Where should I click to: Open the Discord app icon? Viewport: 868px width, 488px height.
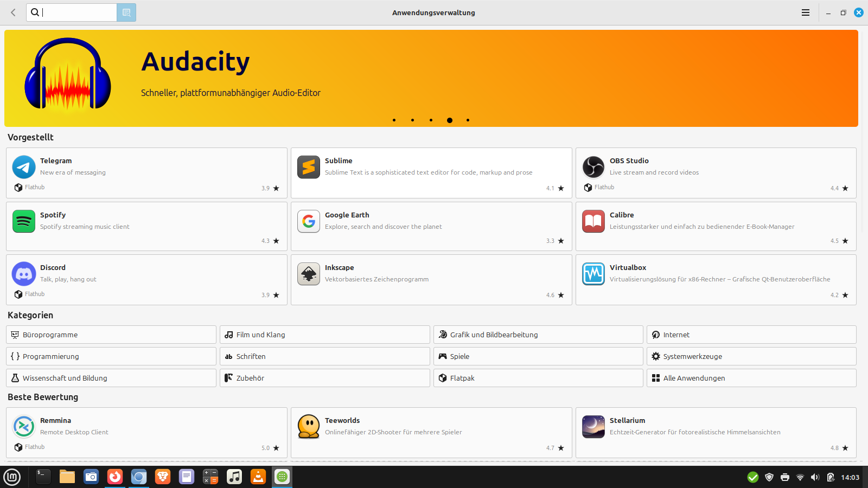(24, 274)
